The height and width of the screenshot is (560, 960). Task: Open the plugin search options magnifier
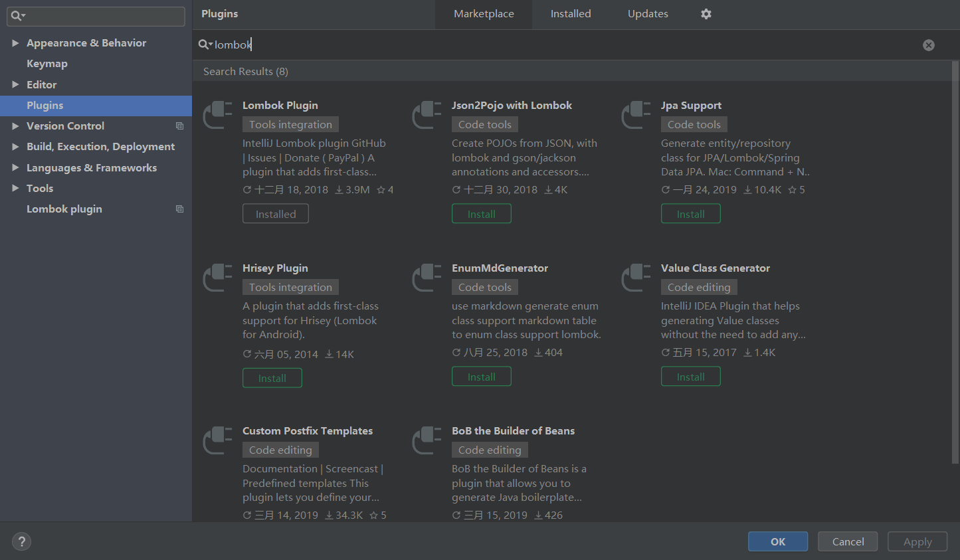205,45
